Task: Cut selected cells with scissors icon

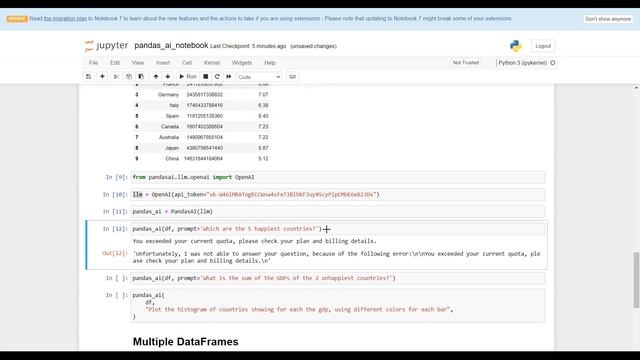Action: [116, 77]
